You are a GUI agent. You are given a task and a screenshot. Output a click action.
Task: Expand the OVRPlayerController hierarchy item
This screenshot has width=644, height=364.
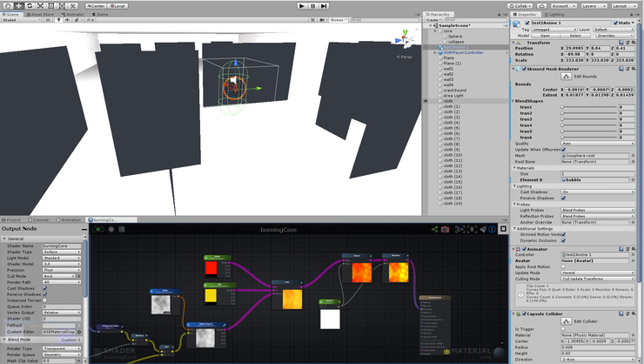tap(435, 52)
